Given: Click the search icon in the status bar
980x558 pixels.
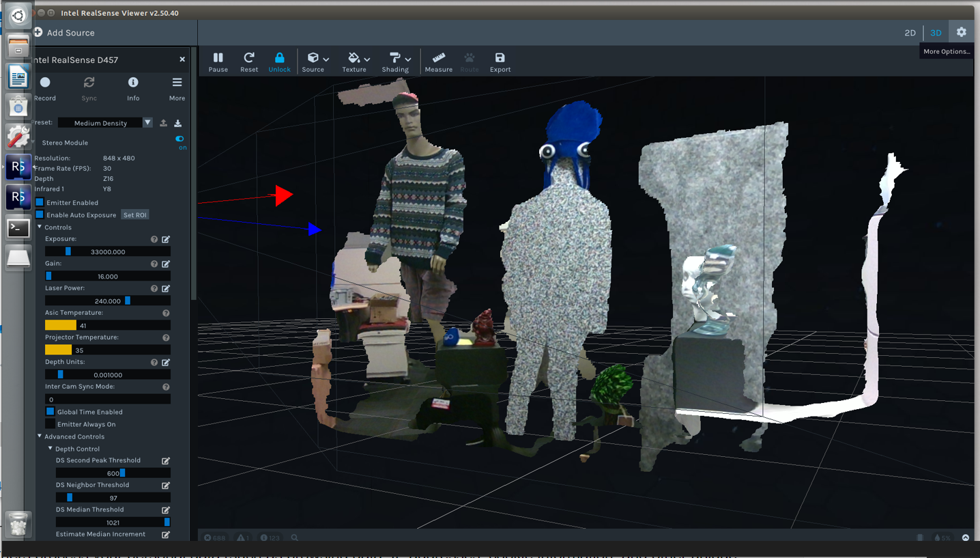Looking at the screenshot, I should click(294, 538).
